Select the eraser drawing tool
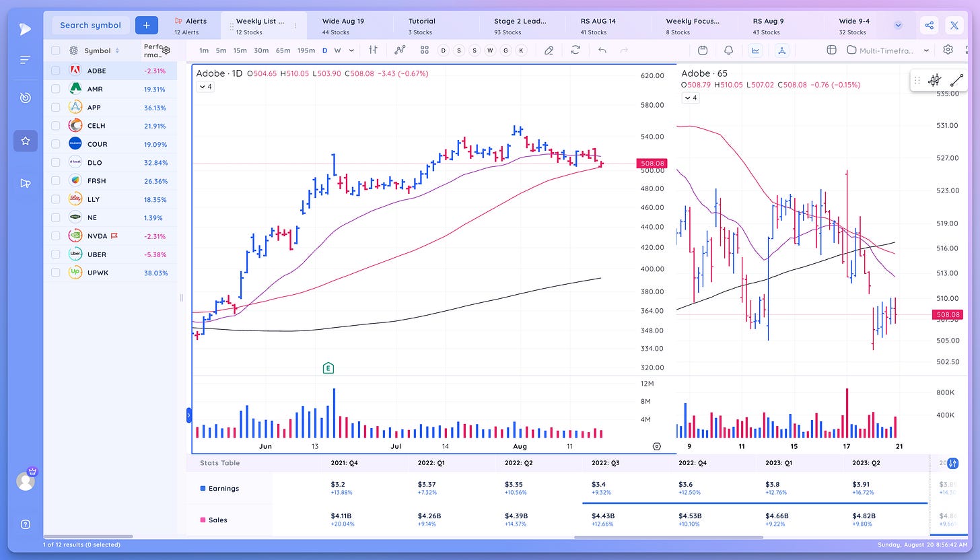980x560 pixels. pos(549,50)
